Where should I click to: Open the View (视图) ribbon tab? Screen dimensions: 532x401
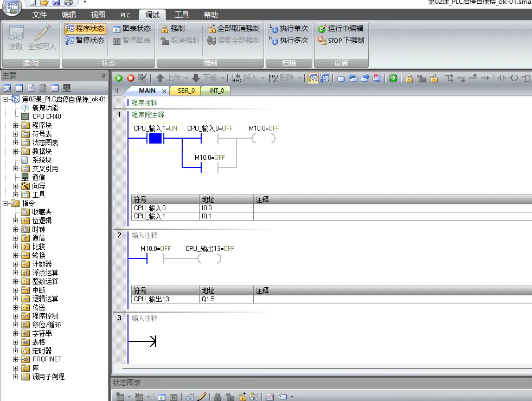click(98, 15)
